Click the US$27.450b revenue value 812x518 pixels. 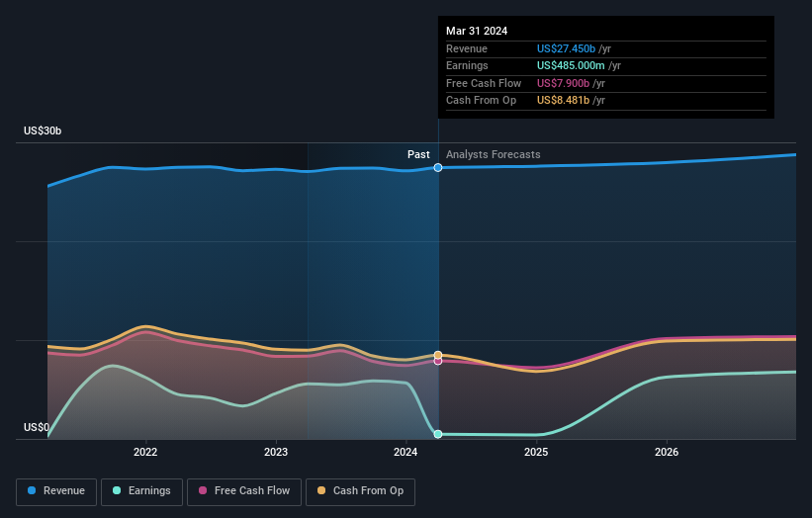click(x=566, y=48)
